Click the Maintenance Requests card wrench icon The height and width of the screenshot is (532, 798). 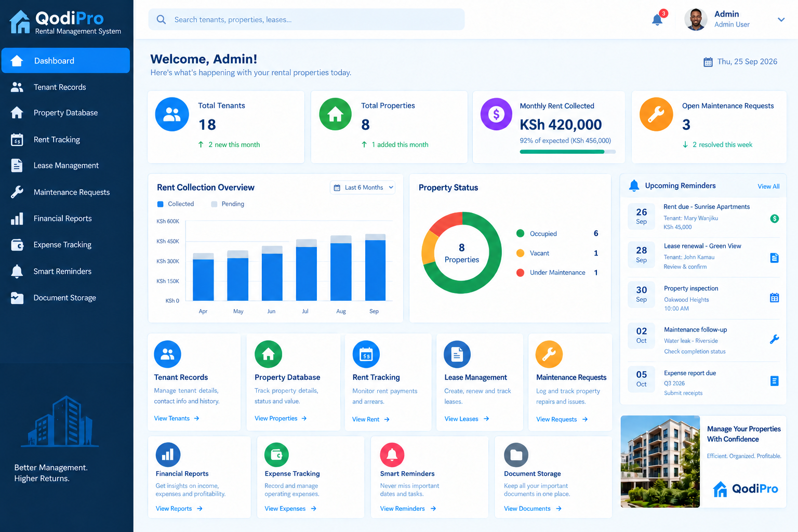point(549,354)
